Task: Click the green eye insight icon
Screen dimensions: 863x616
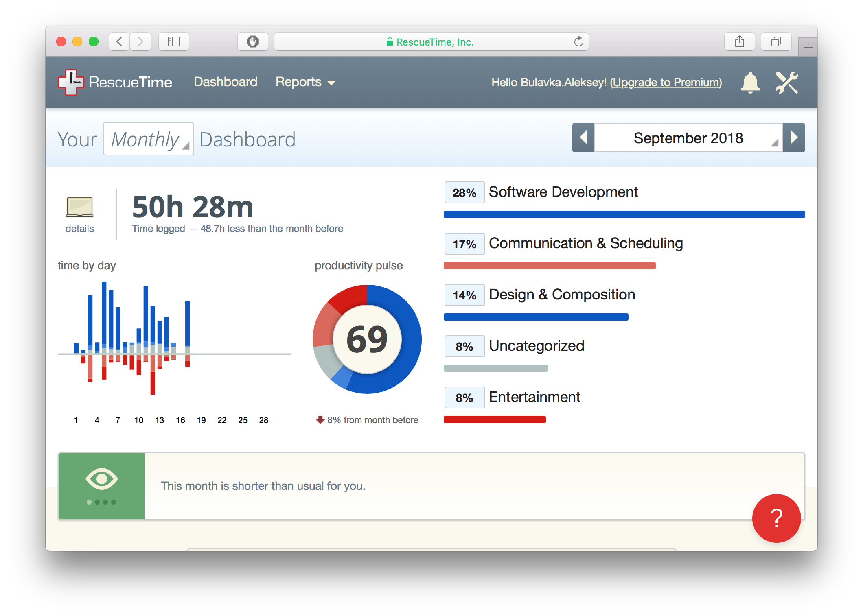Action: point(101,479)
